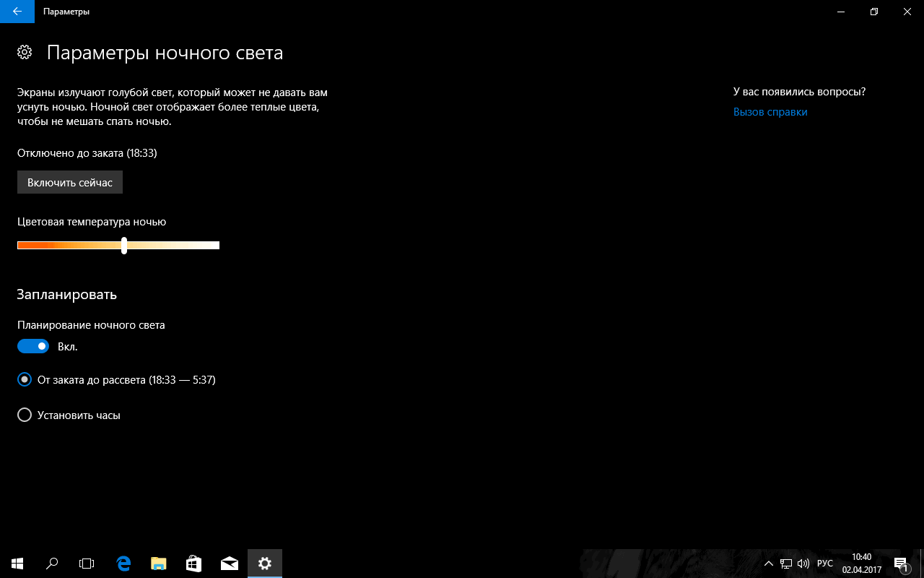Click the Отключено до заката (18:33) status text
Viewport: 924px width, 578px height.
[x=87, y=153]
